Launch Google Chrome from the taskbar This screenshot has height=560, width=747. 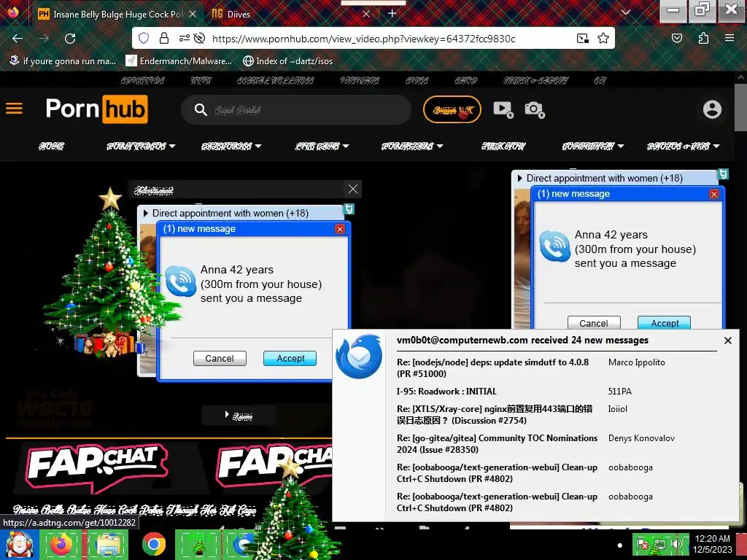tap(153, 545)
